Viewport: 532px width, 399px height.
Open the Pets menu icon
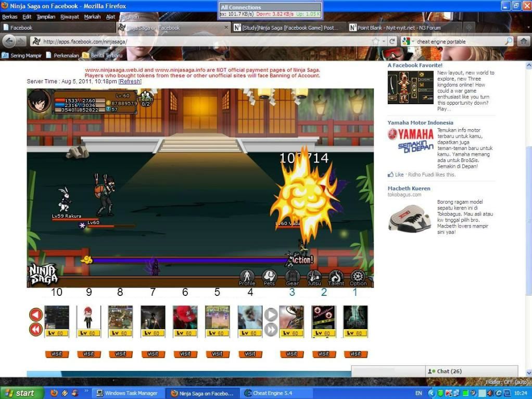click(270, 278)
